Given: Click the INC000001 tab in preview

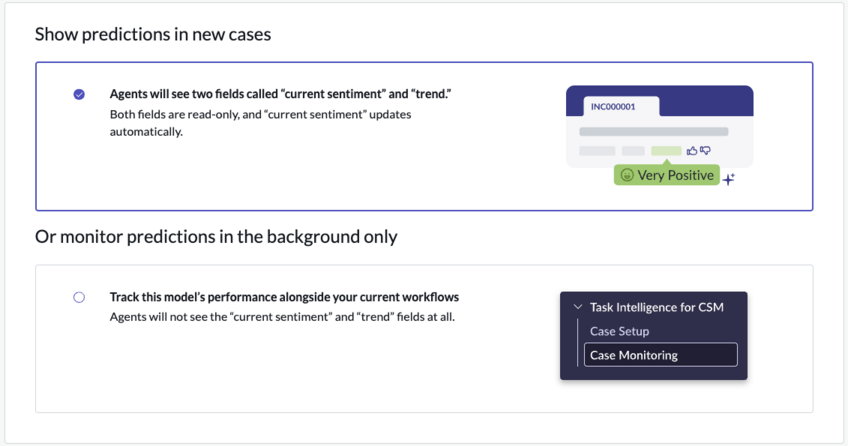Looking at the screenshot, I should tap(621, 106).
